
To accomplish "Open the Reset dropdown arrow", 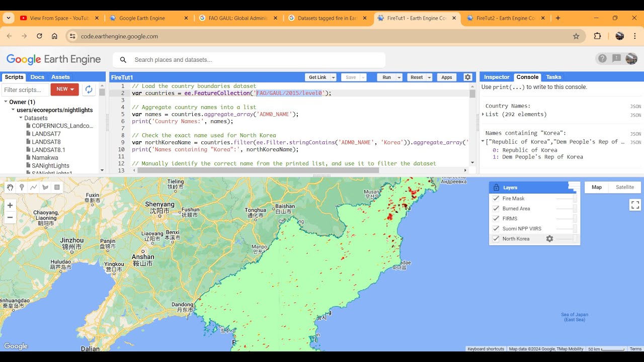I will [429, 77].
